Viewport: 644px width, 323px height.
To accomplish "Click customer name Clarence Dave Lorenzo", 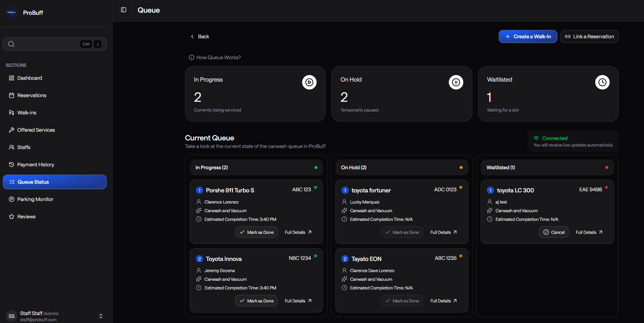I will coord(372,270).
